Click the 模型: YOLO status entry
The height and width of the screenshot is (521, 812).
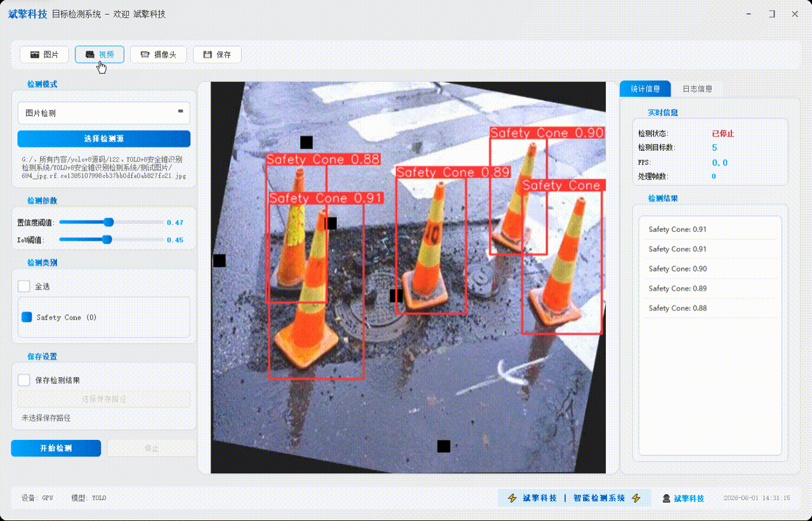coord(89,498)
